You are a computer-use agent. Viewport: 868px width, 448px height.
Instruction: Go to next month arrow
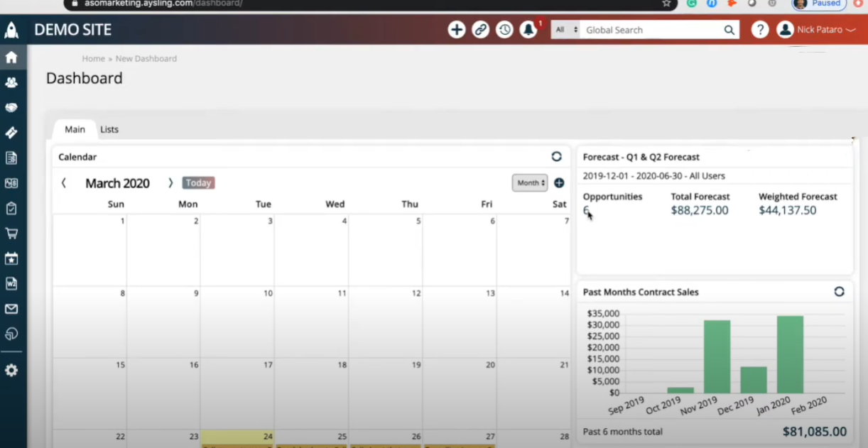(170, 182)
